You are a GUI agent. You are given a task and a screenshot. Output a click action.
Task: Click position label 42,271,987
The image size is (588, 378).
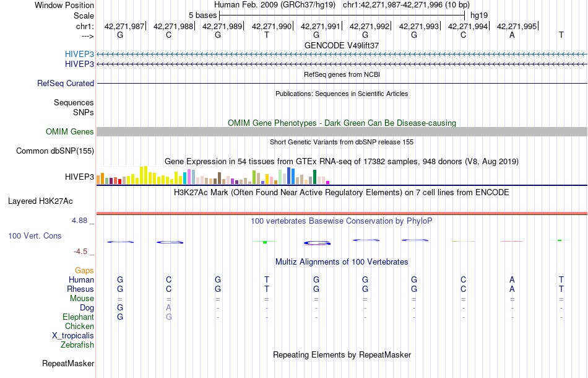tap(124, 26)
